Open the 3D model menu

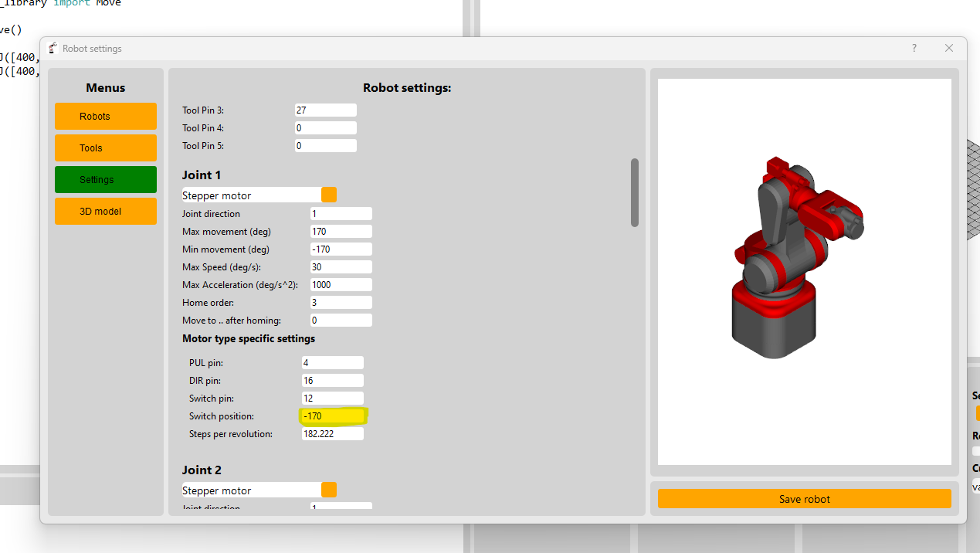(x=105, y=211)
